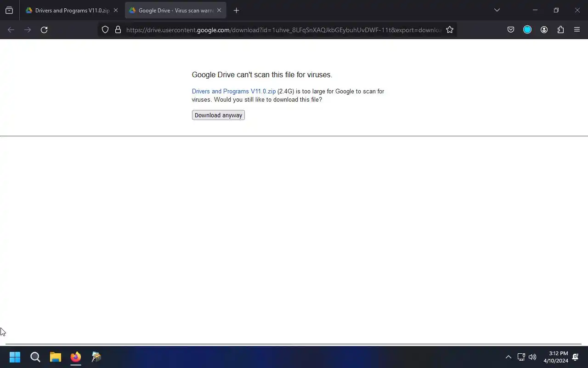This screenshot has height=368, width=588.
Task: Go forward to the next page
Action: point(28,30)
